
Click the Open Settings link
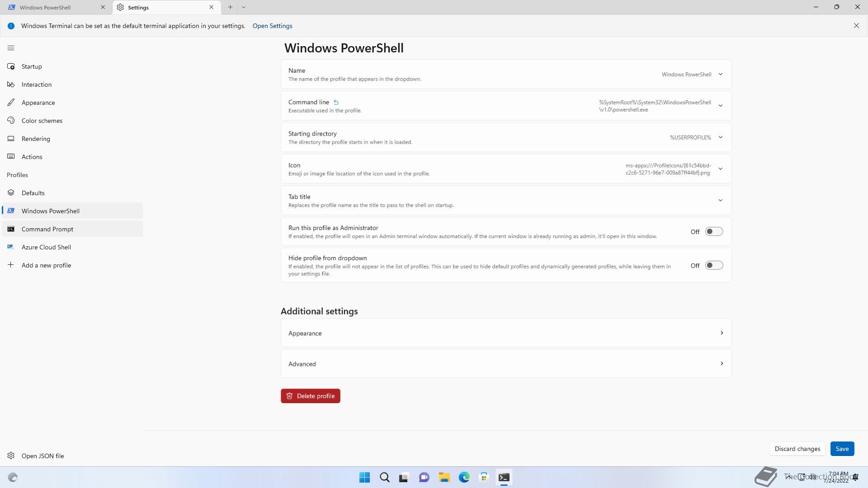272,26
